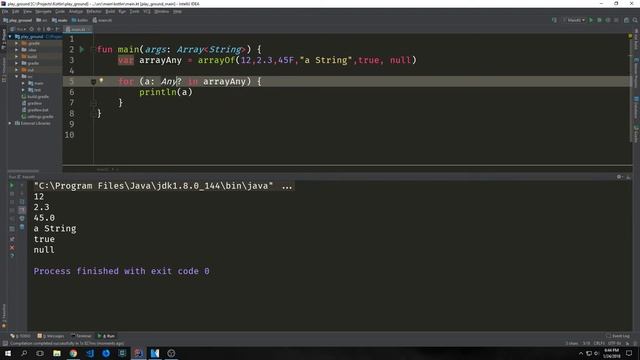The image size is (640, 360).
Task: Open Search Everywhere magnifier icon
Action: point(635,20)
